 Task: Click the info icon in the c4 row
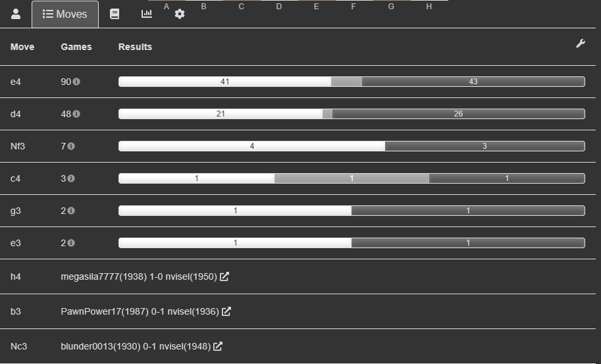point(71,178)
